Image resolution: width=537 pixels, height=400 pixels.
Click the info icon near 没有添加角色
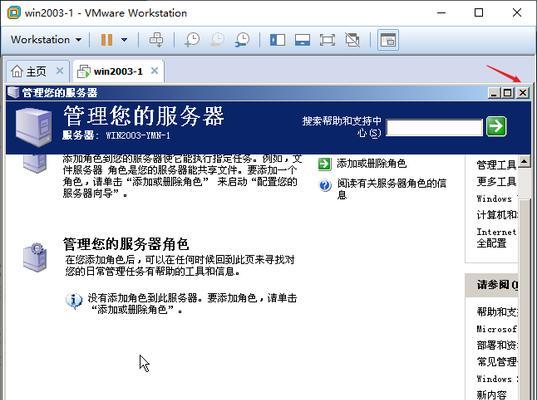pos(74,301)
